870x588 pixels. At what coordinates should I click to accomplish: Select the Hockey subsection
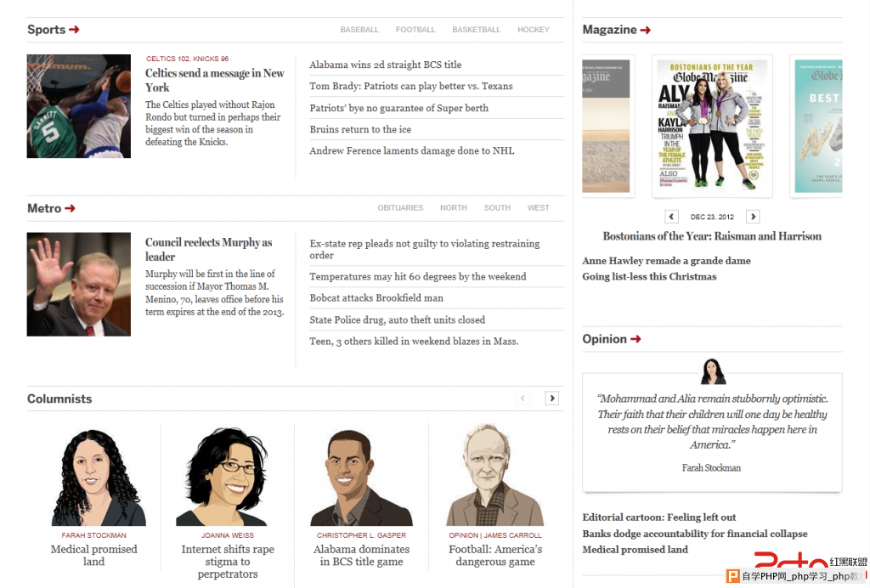[534, 30]
